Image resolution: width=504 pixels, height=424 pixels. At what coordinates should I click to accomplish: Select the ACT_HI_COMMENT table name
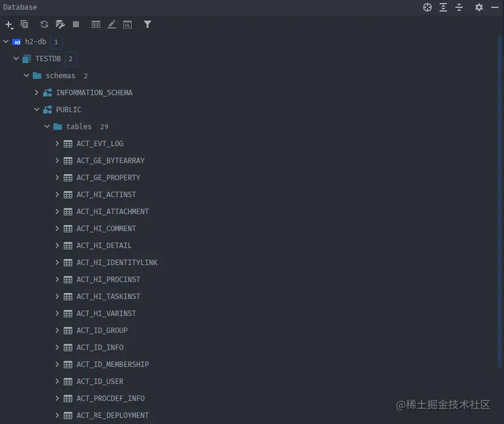[106, 229]
